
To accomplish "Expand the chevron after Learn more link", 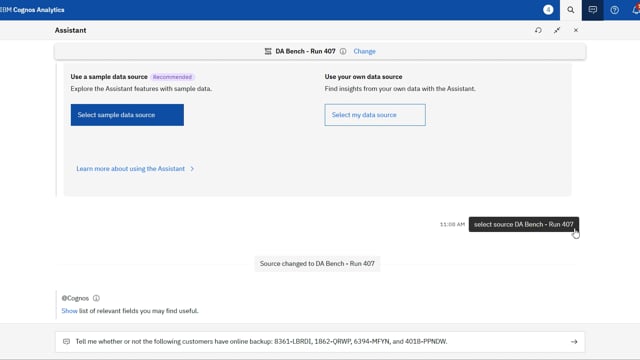I will tap(192, 169).
